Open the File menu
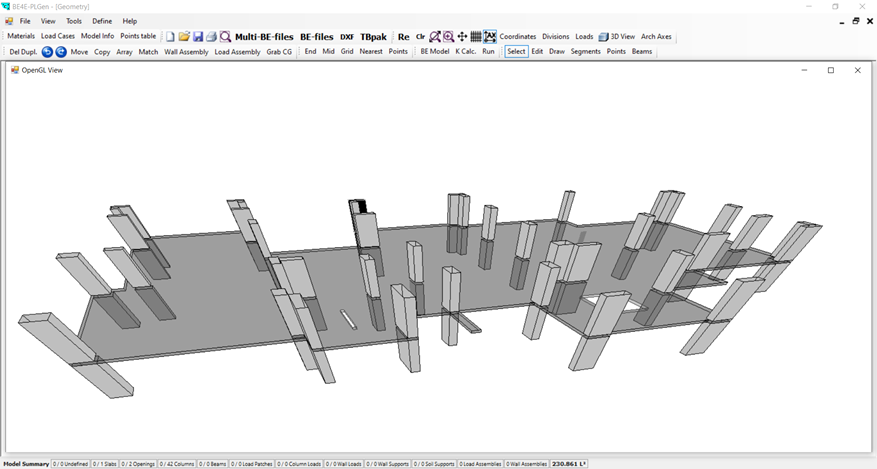Viewport: 877px width, 469px height. coord(25,21)
